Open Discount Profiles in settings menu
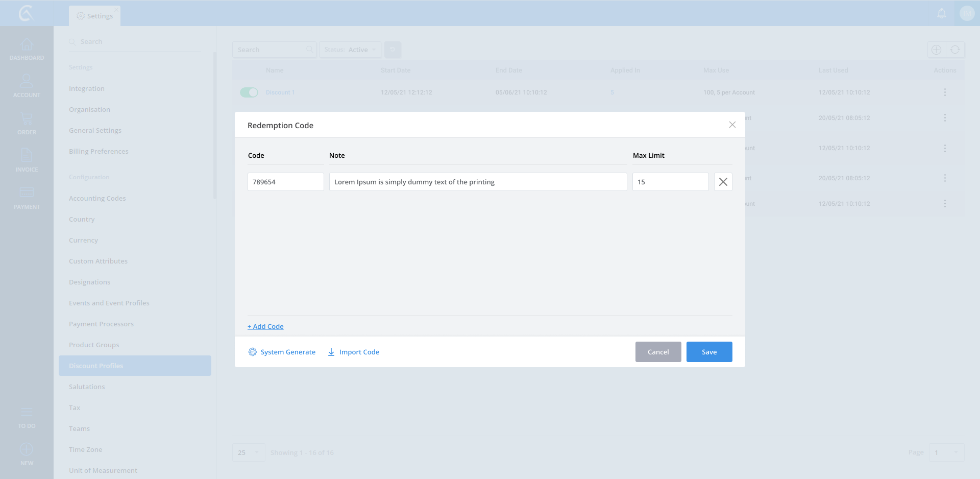 pos(135,366)
